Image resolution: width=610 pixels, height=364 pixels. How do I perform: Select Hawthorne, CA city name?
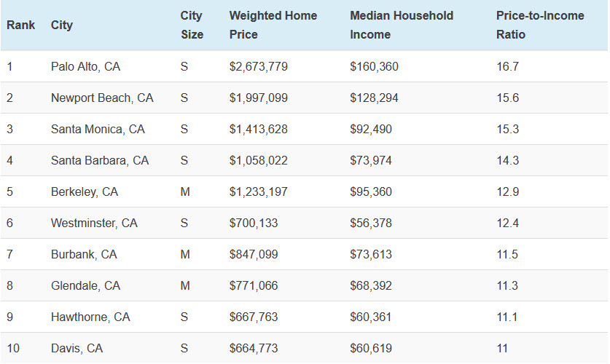tap(90, 317)
